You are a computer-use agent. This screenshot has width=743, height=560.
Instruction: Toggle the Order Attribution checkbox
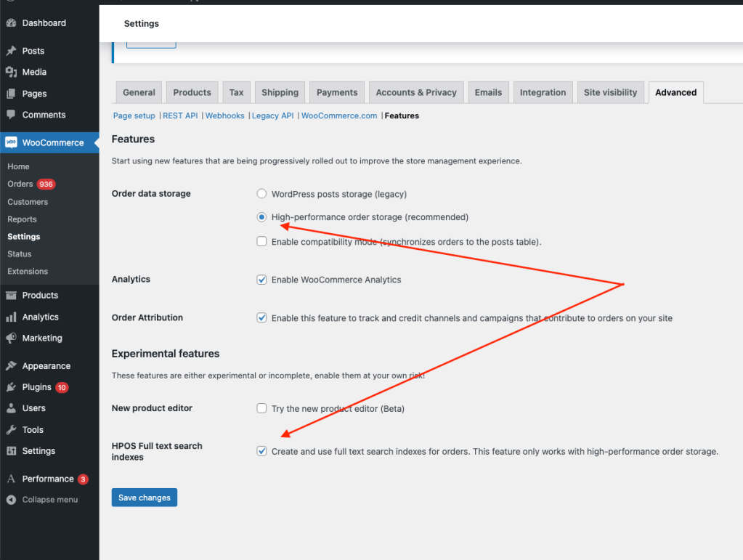[261, 317]
